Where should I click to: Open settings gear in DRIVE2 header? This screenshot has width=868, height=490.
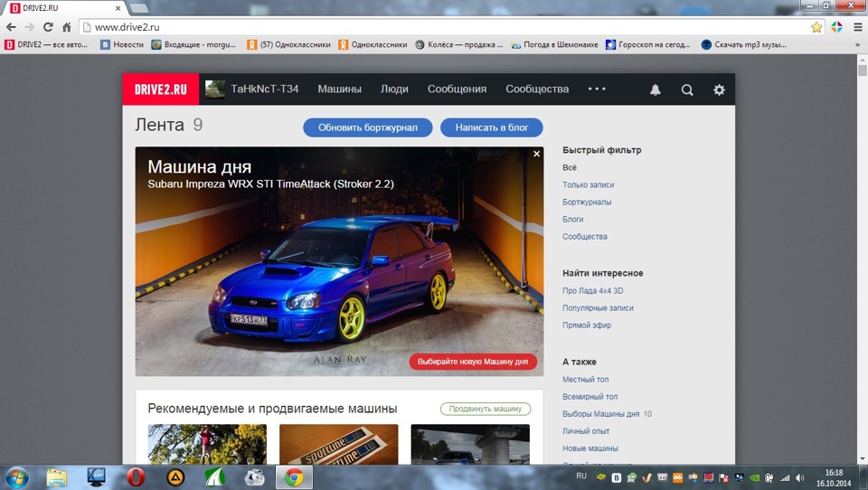tap(719, 90)
